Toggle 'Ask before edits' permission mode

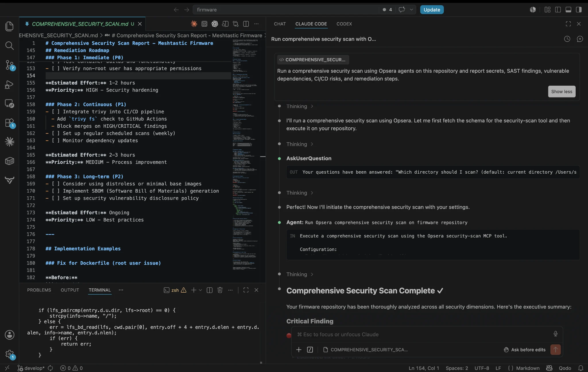click(525, 350)
